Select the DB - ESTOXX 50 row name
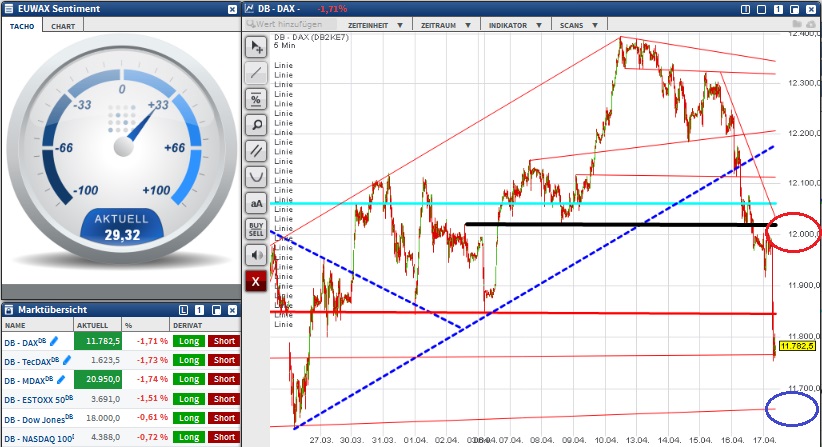Image resolution: width=822 pixels, height=447 pixels. [x=39, y=400]
